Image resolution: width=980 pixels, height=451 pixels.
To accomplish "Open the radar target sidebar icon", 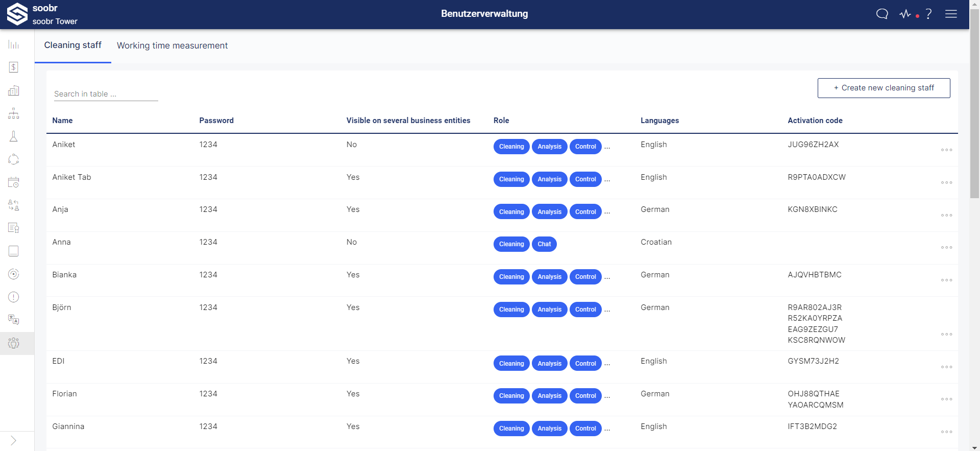I will pos(14,274).
